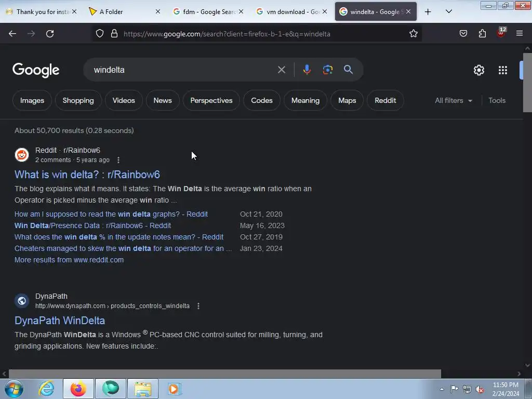Switch to 'Thank you for insta' tab

(x=42, y=12)
